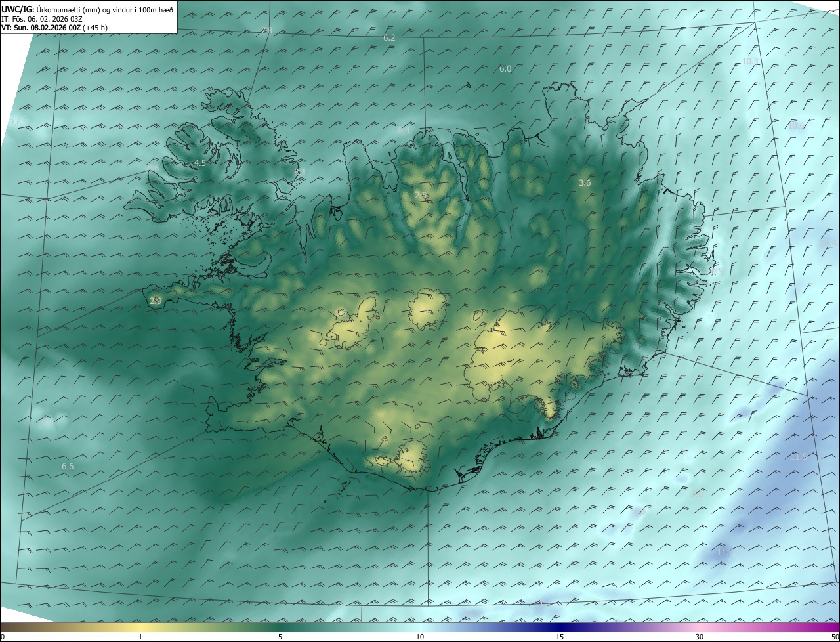The image size is (840, 642).
Task: Click the 4.5 value label over the Westfjords
Action: coord(200,163)
